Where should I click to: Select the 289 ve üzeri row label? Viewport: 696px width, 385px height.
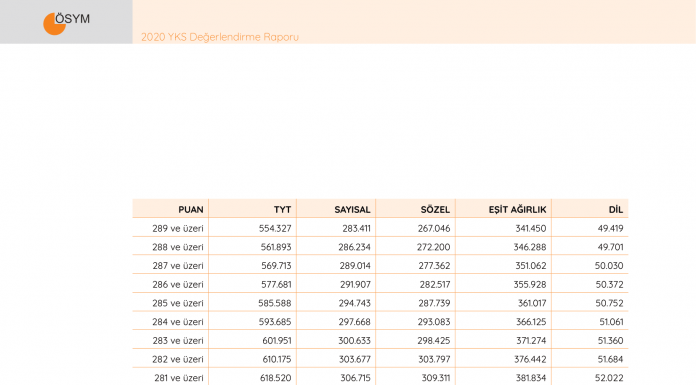178,229
